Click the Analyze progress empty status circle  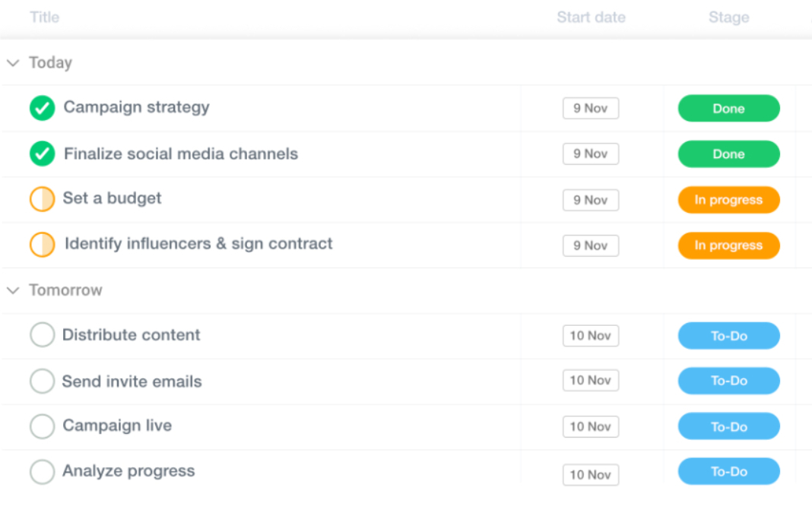(42, 472)
